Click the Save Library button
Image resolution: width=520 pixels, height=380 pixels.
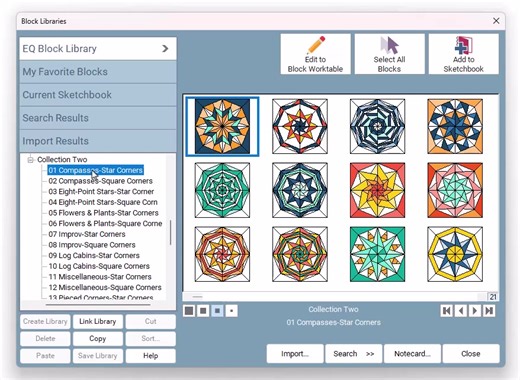98,356
